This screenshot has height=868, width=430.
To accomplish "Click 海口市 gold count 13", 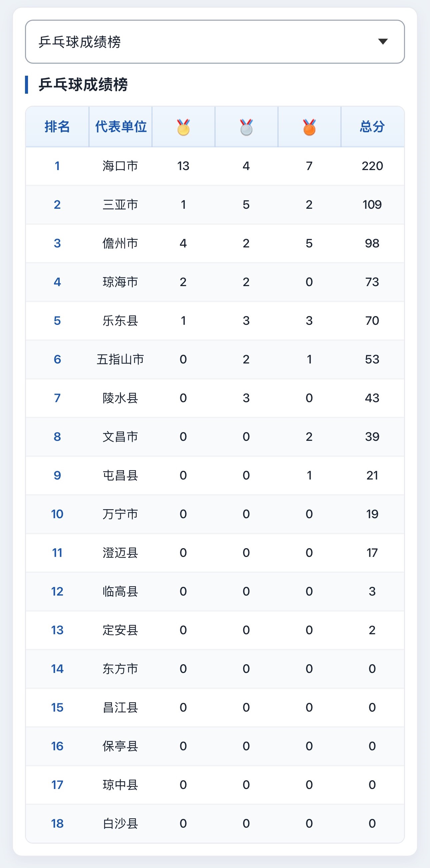I will [x=183, y=166].
